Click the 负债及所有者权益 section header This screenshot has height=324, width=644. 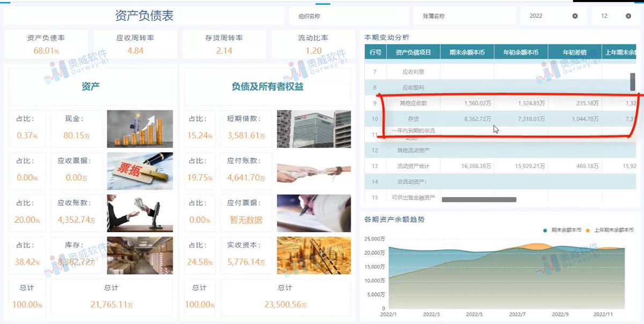click(x=267, y=86)
